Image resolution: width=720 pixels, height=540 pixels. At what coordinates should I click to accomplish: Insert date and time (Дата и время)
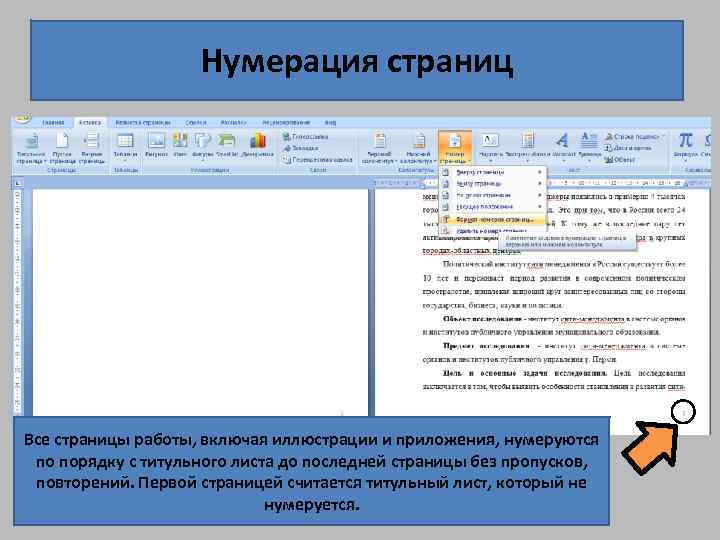click(628, 148)
